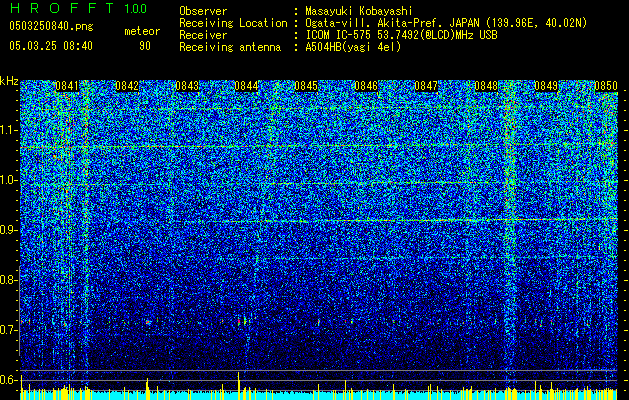Screen dimensions: 629x400
Task: Click the HROFFT title text
Action: pyautogui.click(x=63, y=8)
